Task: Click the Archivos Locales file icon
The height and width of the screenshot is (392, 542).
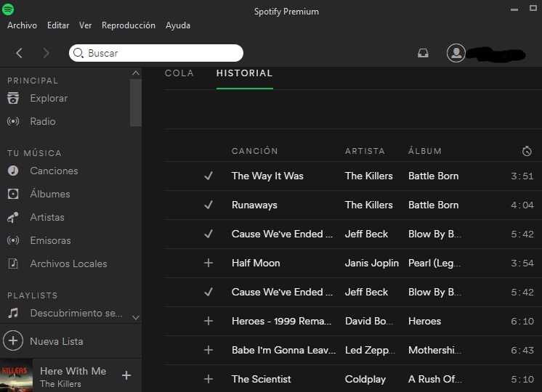Action: (x=13, y=264)
